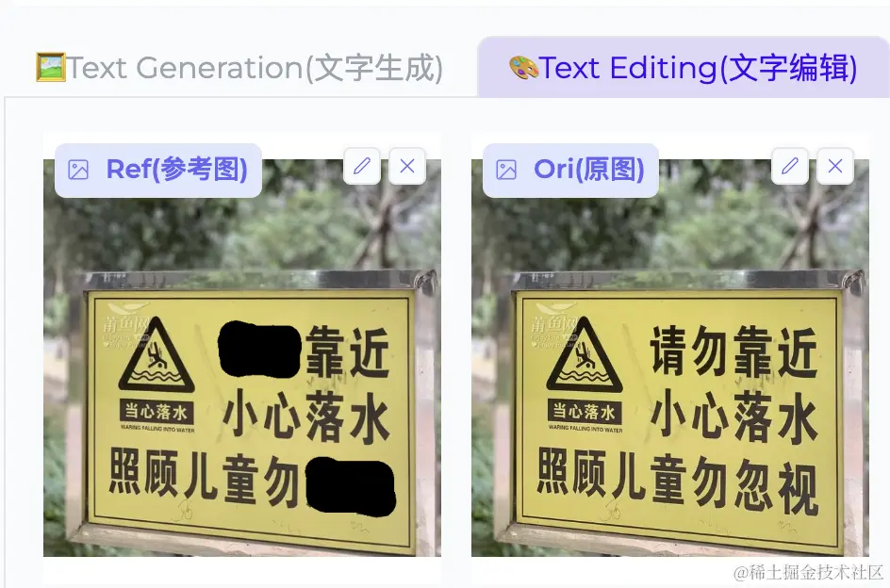The height and width of the screenshot is (588, 890).
Task: Edit the Ref reference image with pencil icon
Action: tap(362, 166)
